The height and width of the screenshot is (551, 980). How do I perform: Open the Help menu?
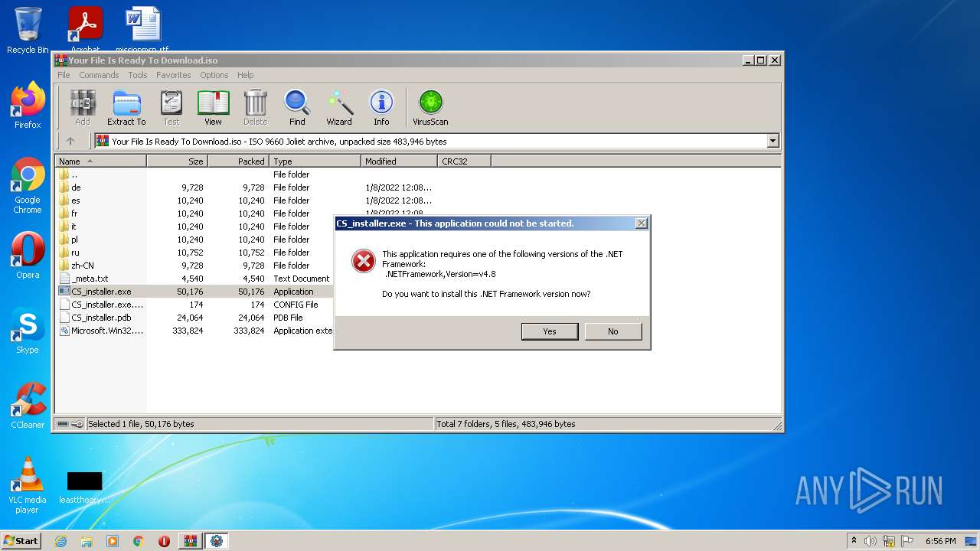point(245,75)
